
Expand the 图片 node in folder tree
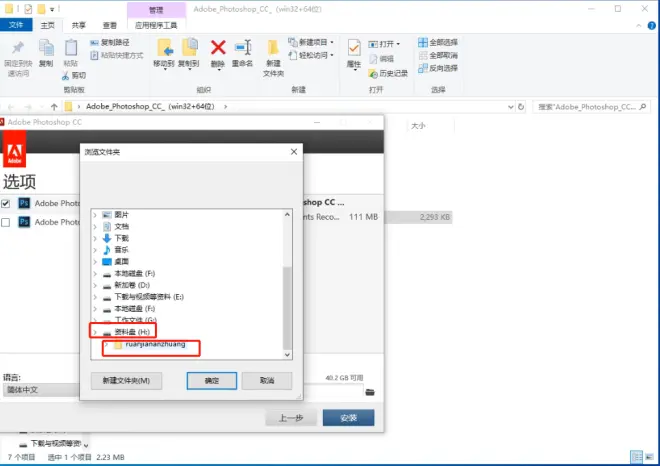pos(95,215)
